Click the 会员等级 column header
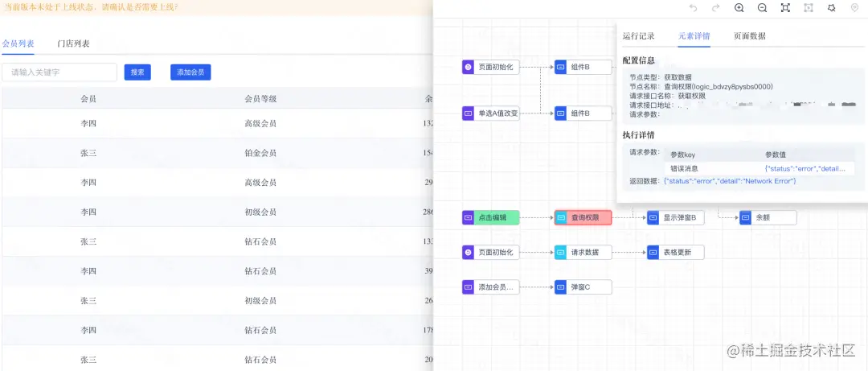Image resolution: width=868 pixels, height=371 pixels. tap(260, 99)
